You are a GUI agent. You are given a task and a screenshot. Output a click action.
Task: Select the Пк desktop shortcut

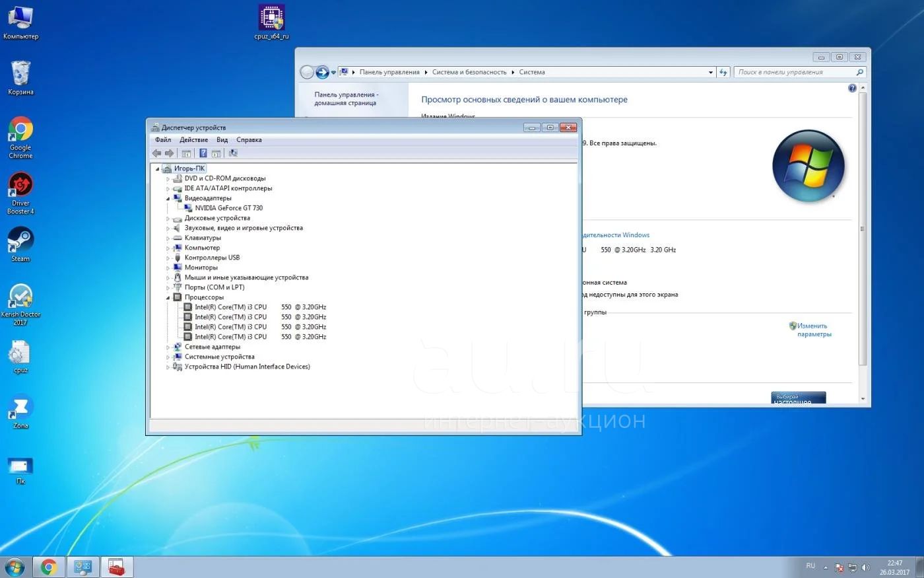tap(20, 470)
